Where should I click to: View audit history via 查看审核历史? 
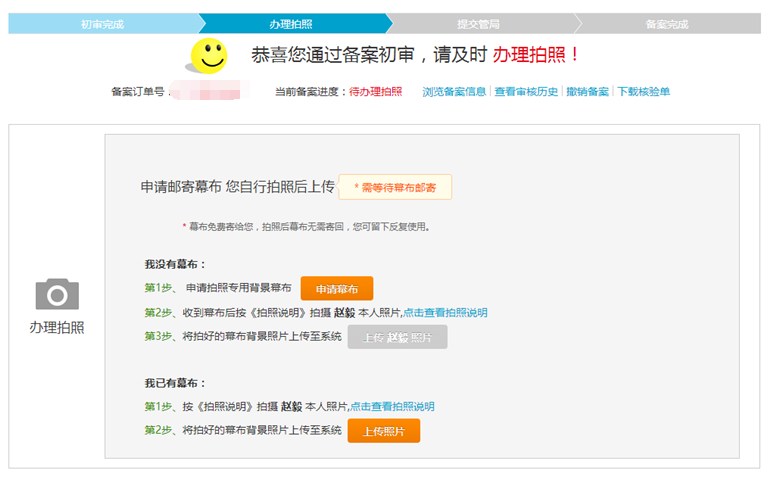tap(526, 92)
